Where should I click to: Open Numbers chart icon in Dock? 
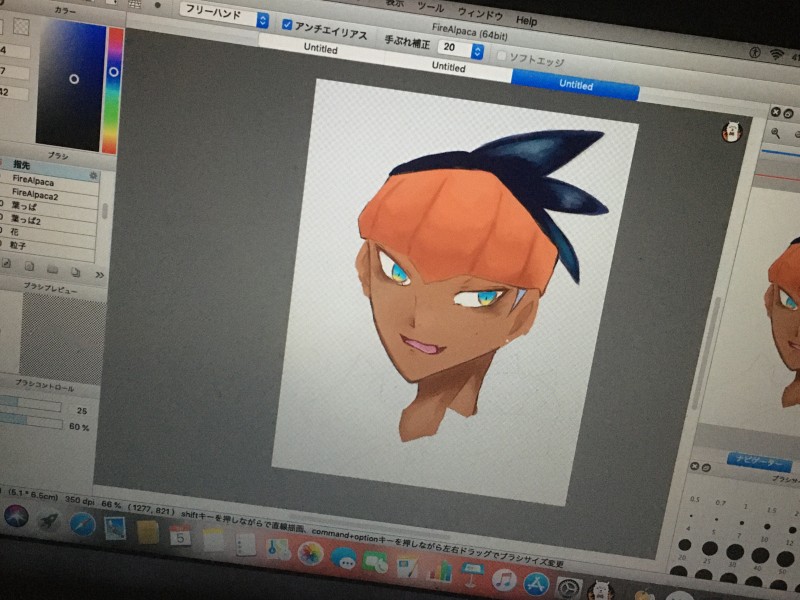(440, 570)
